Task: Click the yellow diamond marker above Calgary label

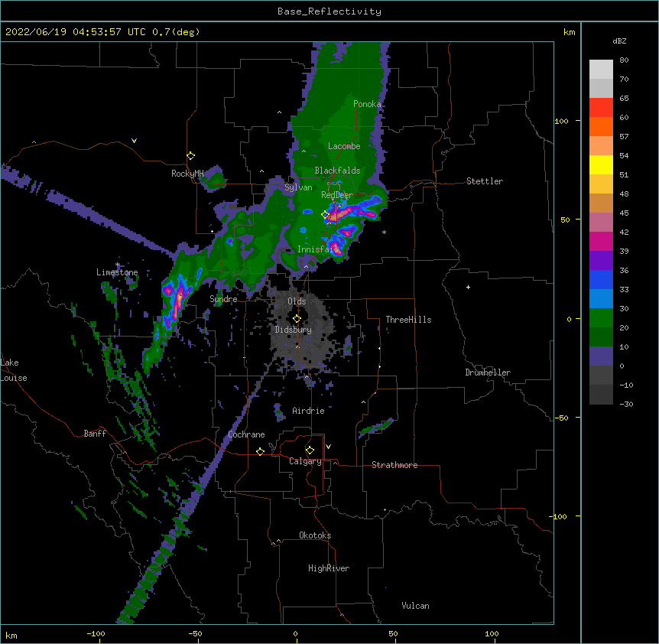Action: click(310, 450)
